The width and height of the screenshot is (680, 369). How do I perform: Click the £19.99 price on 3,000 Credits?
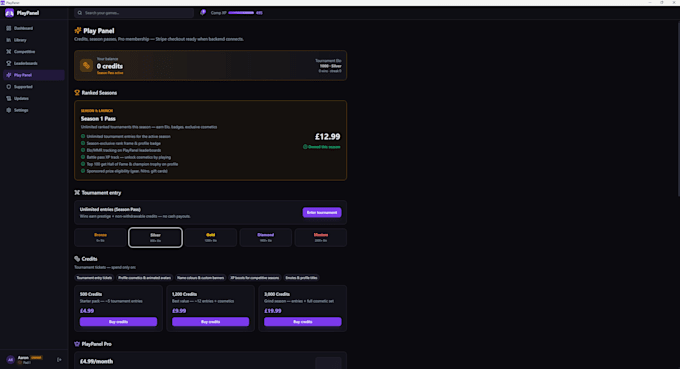pos(273,311)
